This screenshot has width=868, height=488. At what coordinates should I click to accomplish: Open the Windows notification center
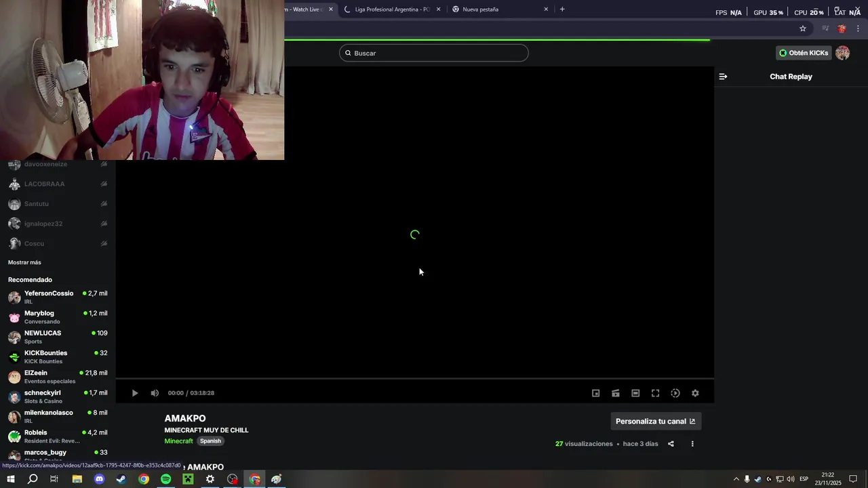tap(853, 479)
